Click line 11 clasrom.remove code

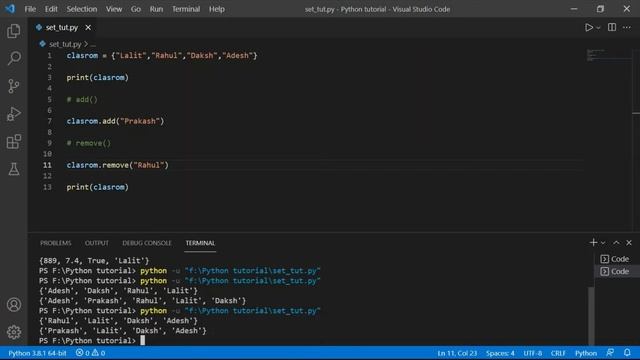tap(118, 165)
